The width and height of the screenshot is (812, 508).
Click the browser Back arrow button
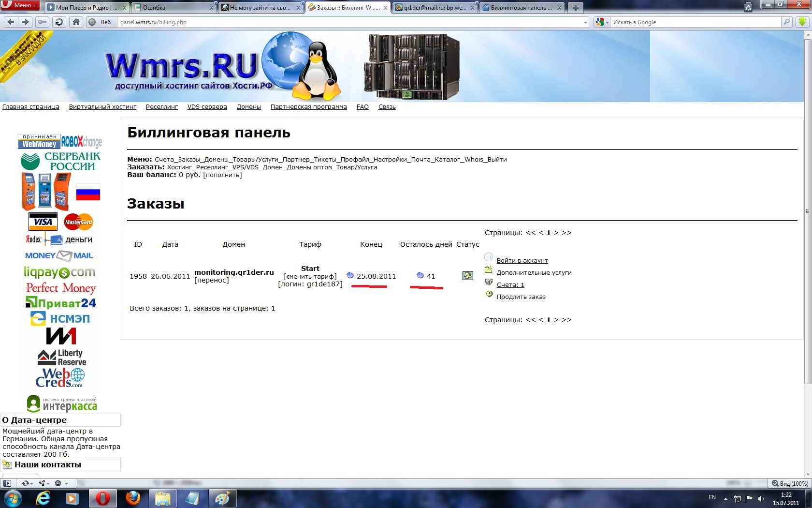11,22
